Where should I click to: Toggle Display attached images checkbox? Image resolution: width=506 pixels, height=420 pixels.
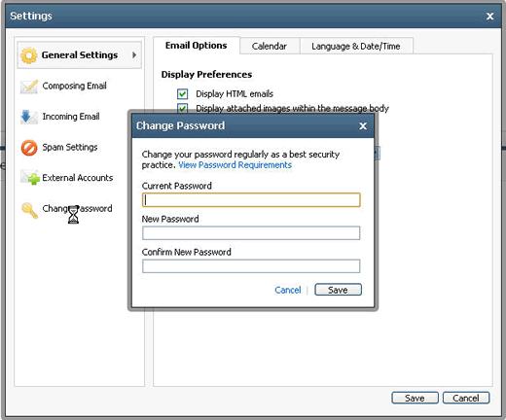(x=182, y=108)
